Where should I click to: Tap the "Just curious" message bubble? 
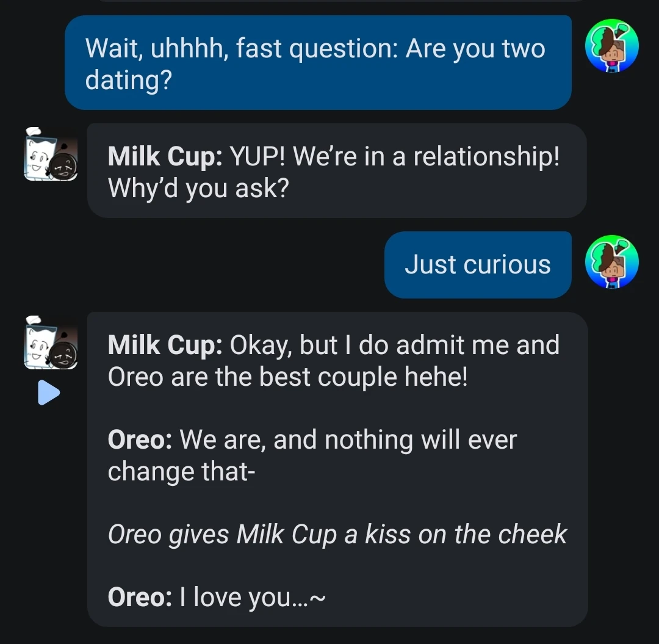pyautogui.click(x=477, y=265)
